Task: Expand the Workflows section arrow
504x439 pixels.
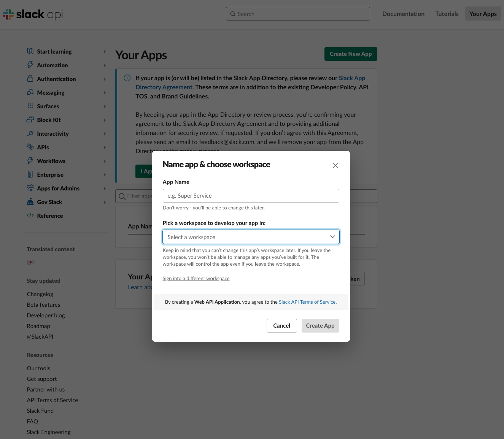Action: pyautogui.click(x=105, y=161)
